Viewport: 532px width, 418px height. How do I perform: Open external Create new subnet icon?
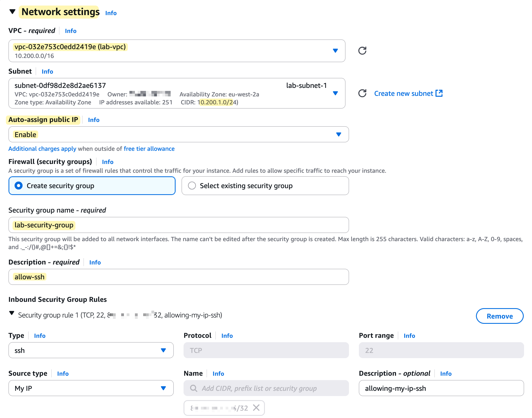pos(439,93)
